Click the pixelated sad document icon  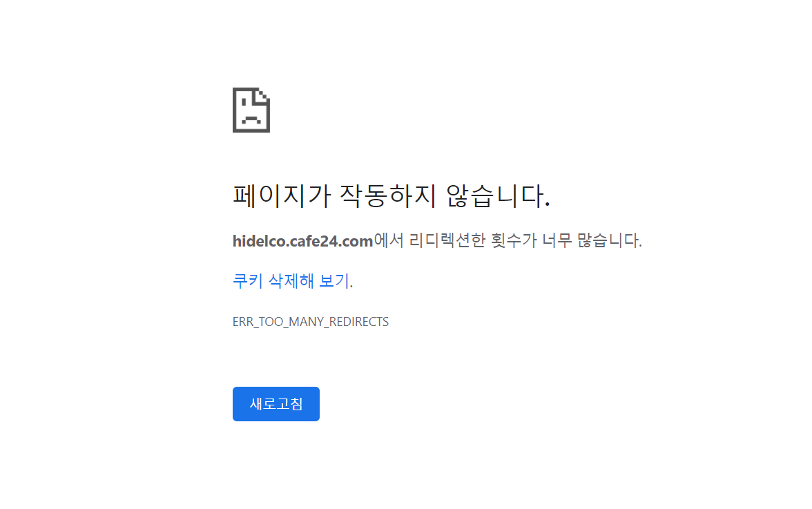(x=251, y=110)
